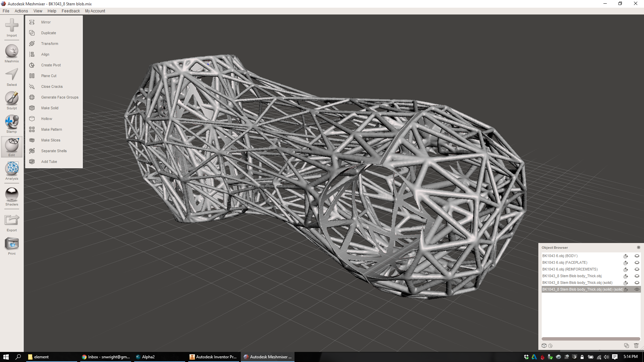Open the Actions menu
The height and width of the screenshot is (362, 644).
click(21, 11)
